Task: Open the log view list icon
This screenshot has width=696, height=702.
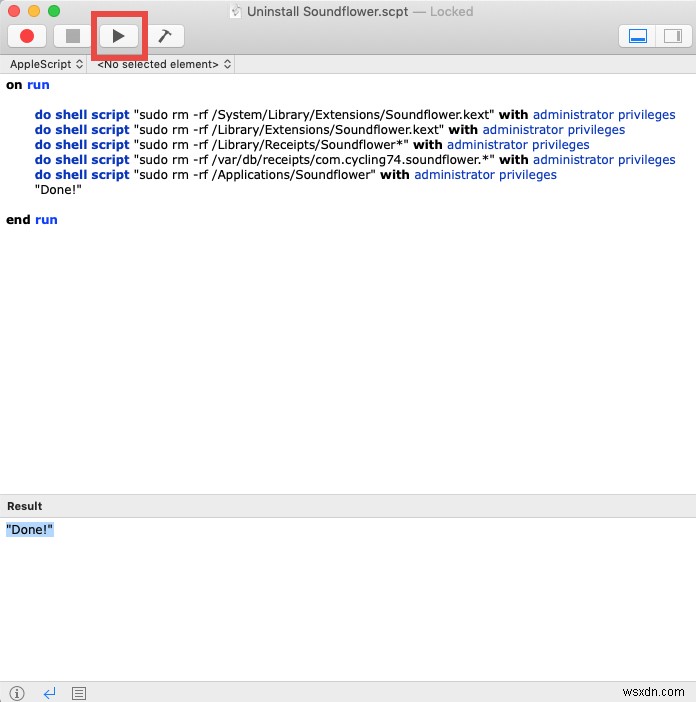Action: (79, 693)
